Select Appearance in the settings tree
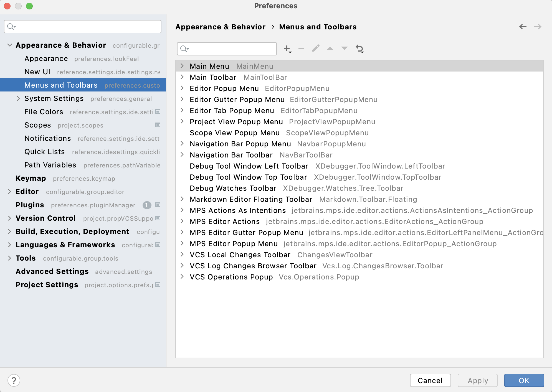Image resolution: width=552 pixels, height=392 pixels. [46, 58]
